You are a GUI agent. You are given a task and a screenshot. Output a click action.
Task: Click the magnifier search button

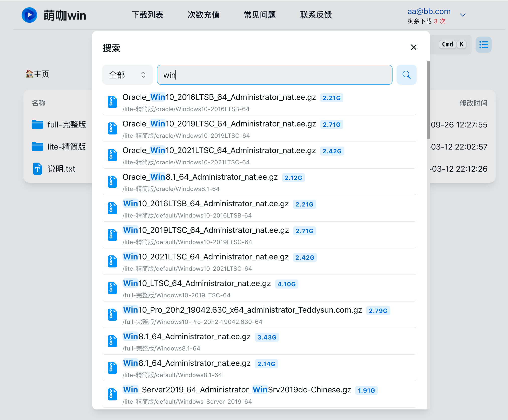pos(406,75)
